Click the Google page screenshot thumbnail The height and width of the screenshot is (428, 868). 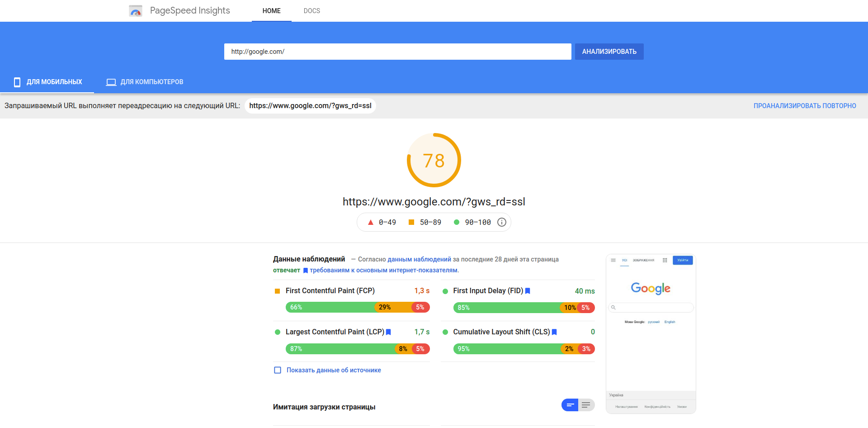(x=651, y=334)
